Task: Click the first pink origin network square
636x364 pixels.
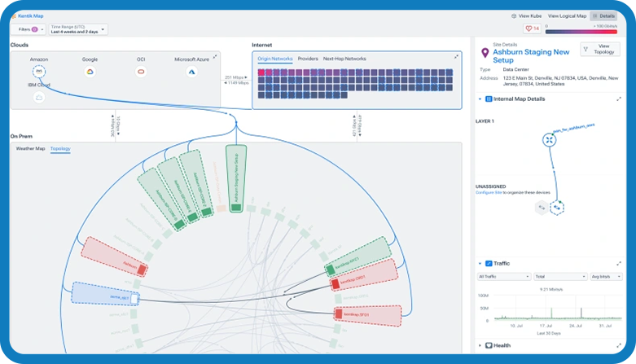Action: click(261, 72)
